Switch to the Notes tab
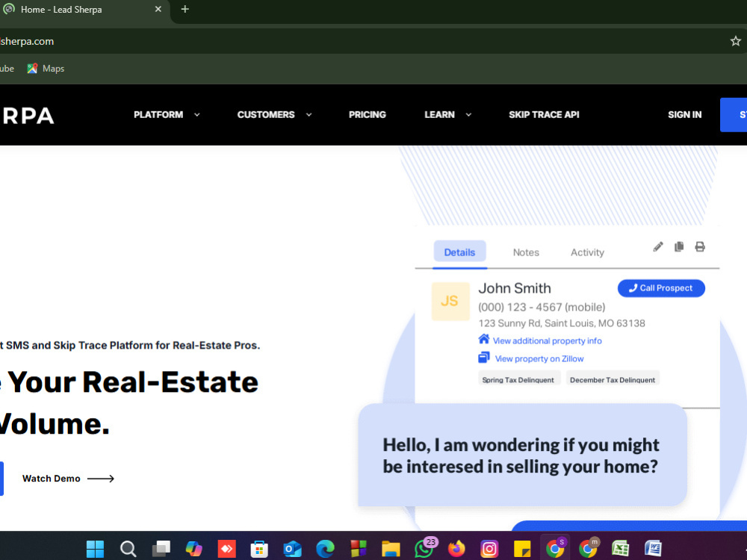This screenshot has height=560, width=747. click(526, 252)
